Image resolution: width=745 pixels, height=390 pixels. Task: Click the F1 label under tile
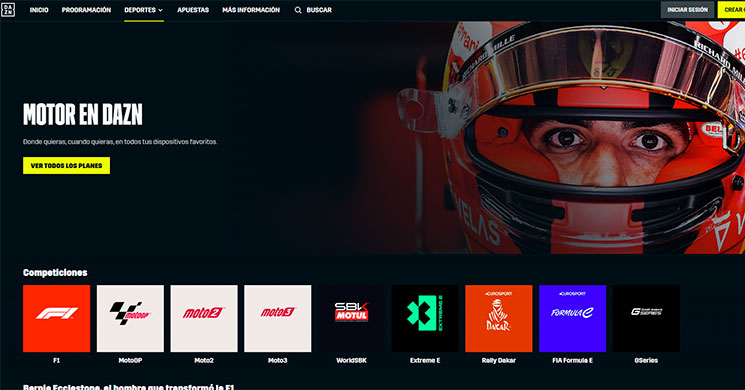(57, 361)
